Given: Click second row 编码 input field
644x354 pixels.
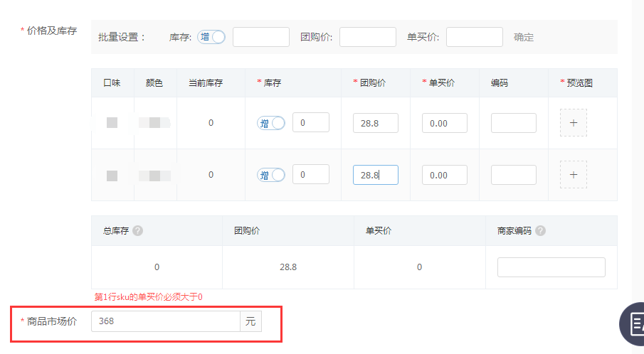Looking at the screenshot, I should (x=513, y=175).
